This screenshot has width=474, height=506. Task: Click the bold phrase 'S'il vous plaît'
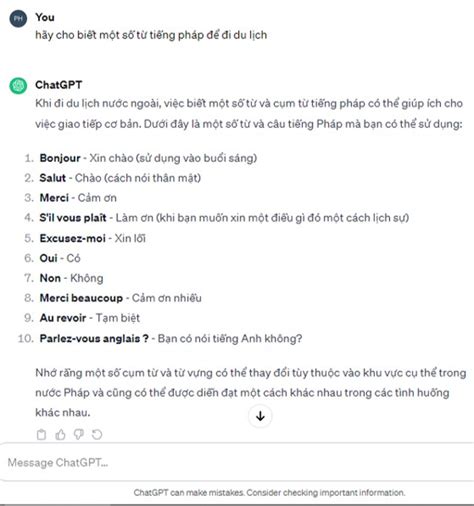(73, 218)
